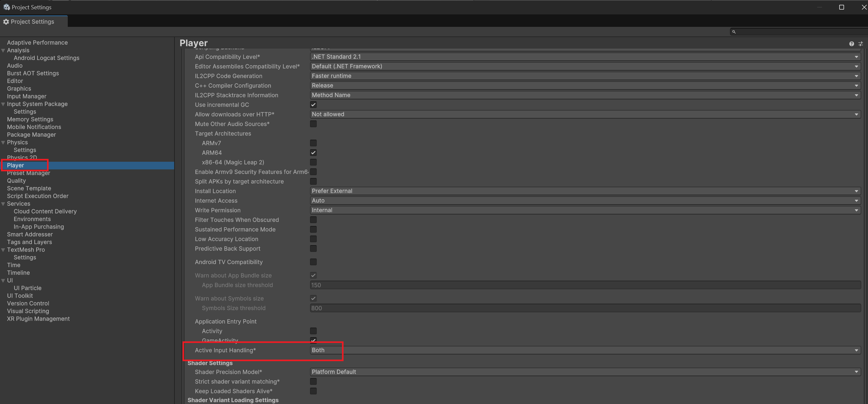
Task: Toggle the Use incremental GC checkbox
Action: [313, 105]
